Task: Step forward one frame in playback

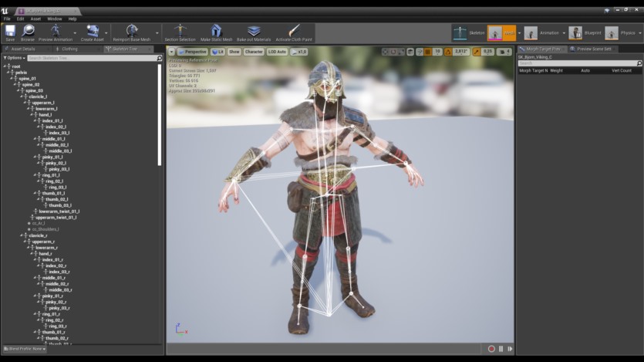Action: 510,349
